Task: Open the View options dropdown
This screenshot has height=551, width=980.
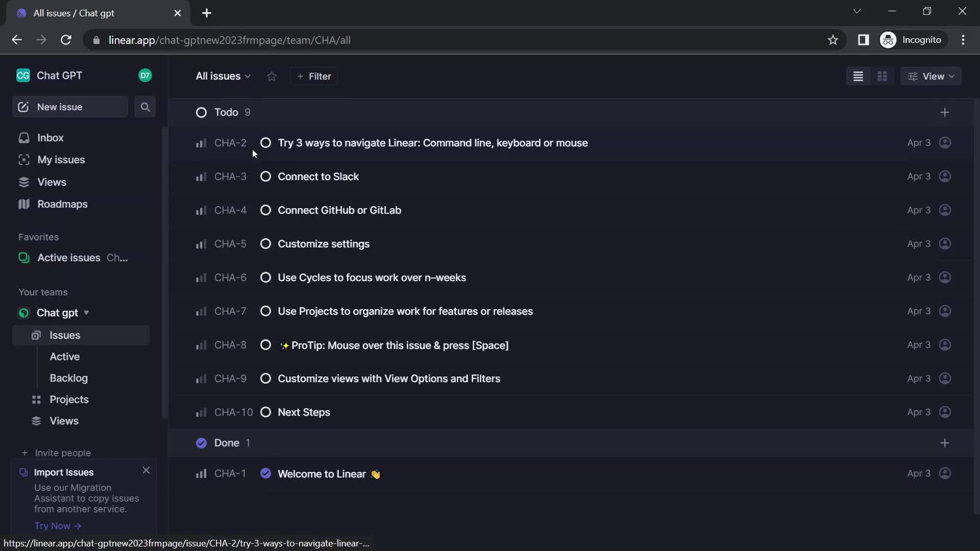Action: (932, 76)
